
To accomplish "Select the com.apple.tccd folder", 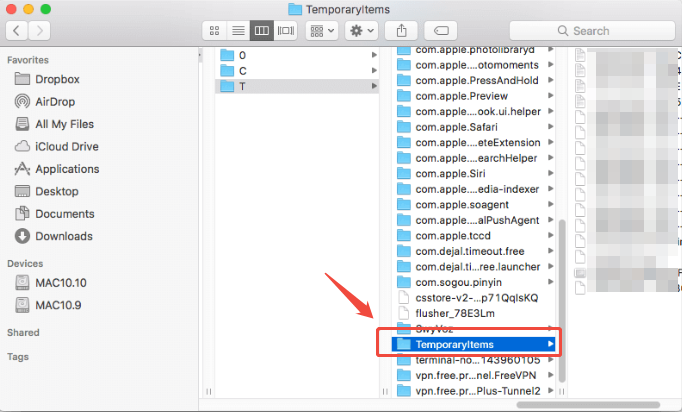I will [x=474, y=236].
